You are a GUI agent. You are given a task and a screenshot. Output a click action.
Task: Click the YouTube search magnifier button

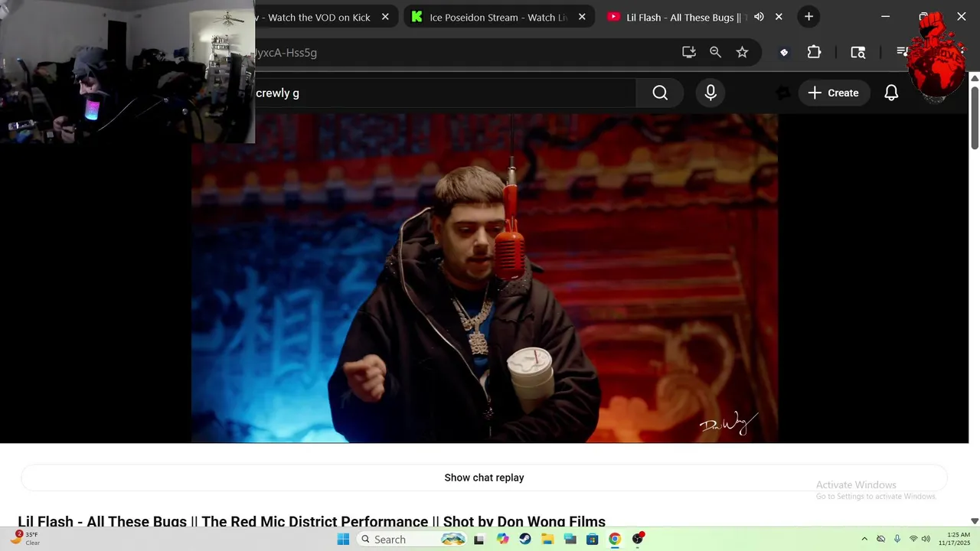pyautogui.click(x=660, y=93)
